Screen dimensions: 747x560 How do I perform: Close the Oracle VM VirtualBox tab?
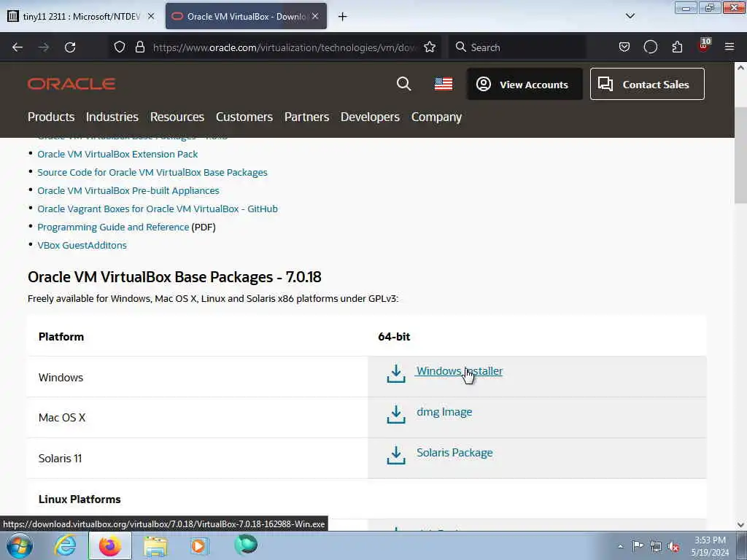tap(315, 16)
